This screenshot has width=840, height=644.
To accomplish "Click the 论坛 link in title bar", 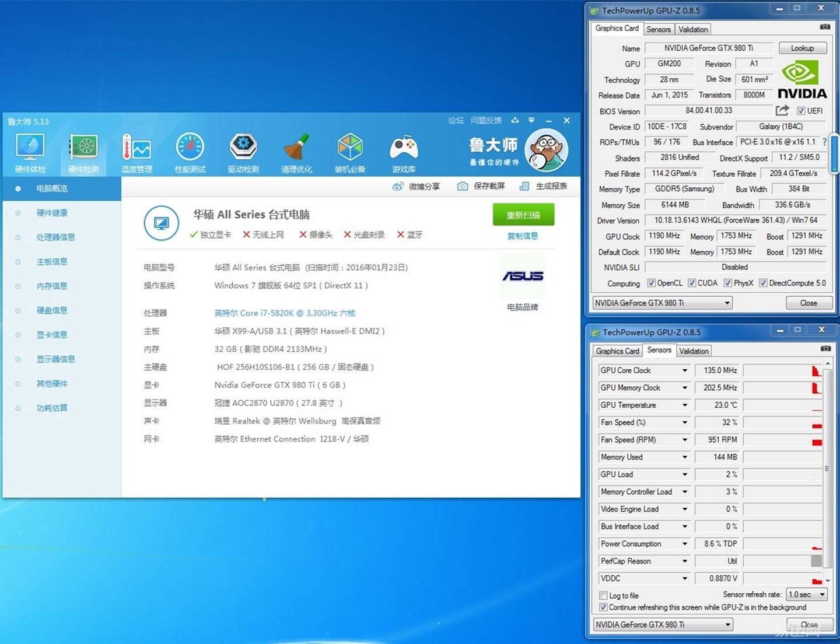I will click(456, 120).
